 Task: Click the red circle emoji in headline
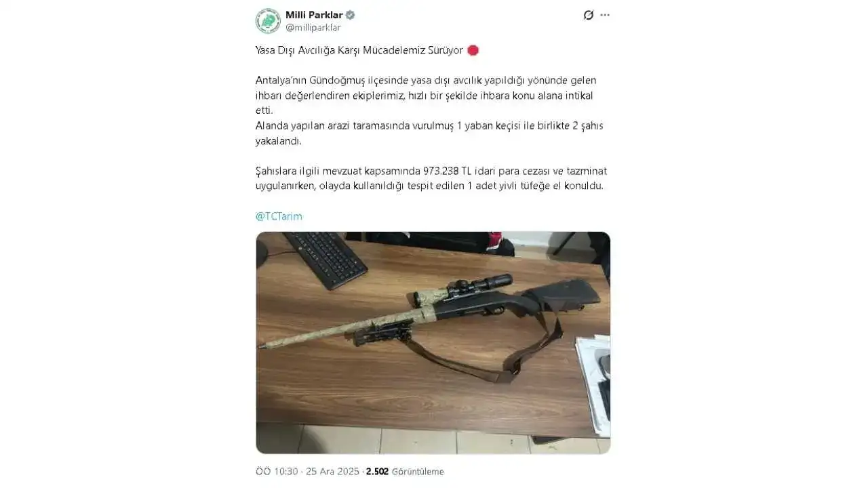[473, 51]
